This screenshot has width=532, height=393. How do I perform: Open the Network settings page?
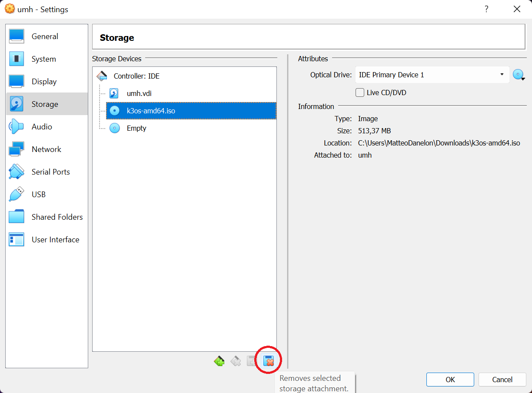tap(47, 149)
